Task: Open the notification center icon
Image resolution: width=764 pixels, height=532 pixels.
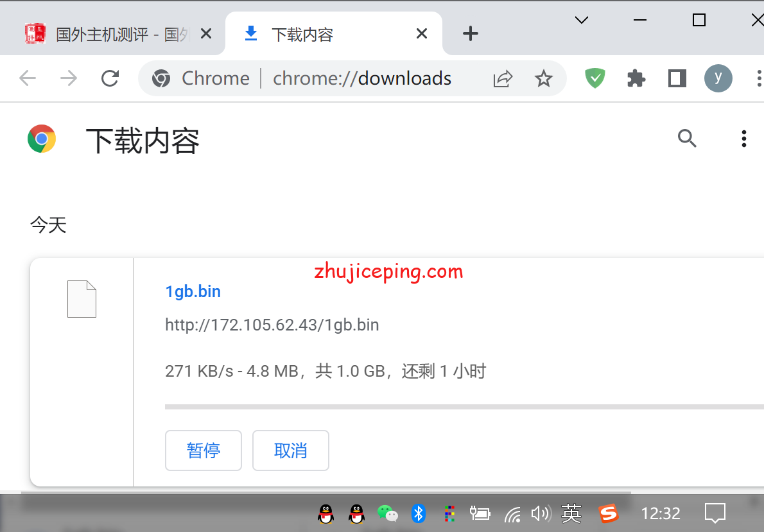Action: [x=715, y=513]
